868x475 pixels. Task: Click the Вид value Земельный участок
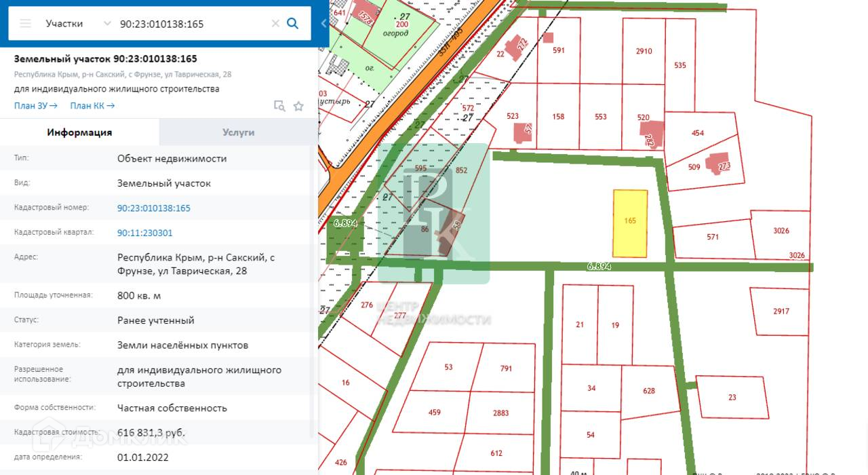pyautogui.click(x=164, y=183)
